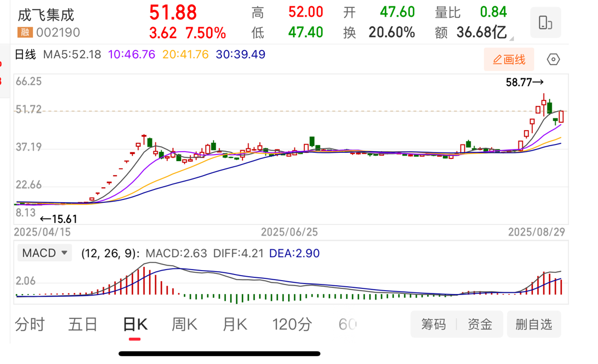Tap the 66.25 price axis label

(x=28, y=81)
